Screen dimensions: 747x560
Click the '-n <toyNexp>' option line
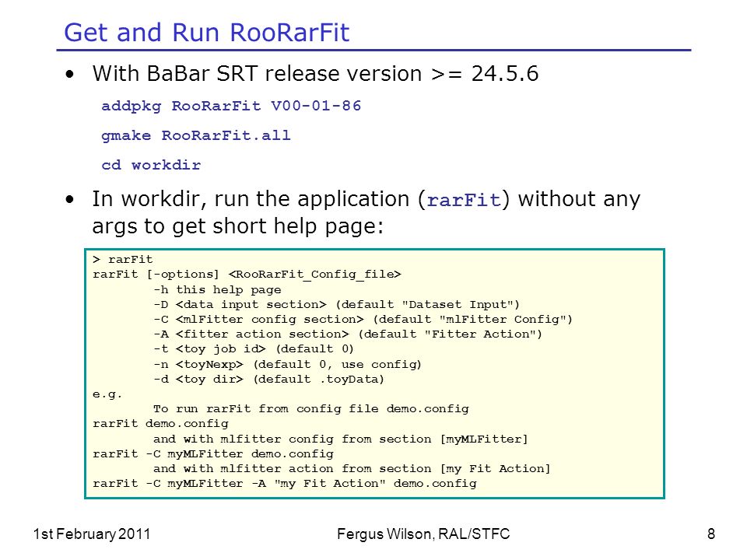click(287, 365)
